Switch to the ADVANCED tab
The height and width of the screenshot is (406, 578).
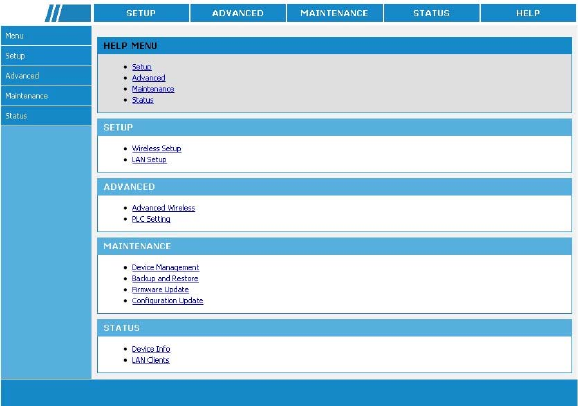pos(238,13)
